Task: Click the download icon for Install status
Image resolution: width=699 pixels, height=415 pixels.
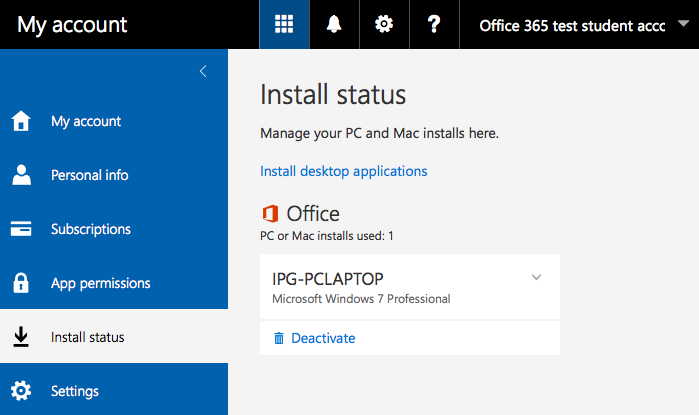Action: (x=21, y=337)
